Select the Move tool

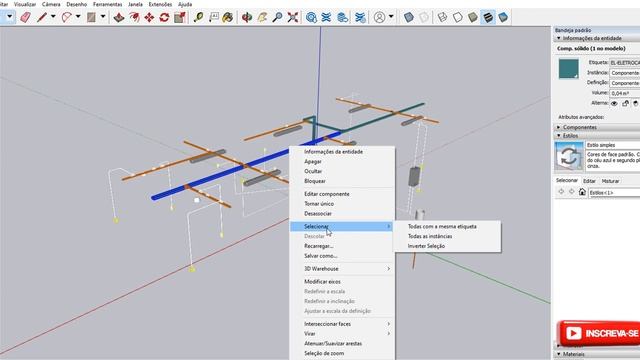pyautogui.click(x=149, y=17)
